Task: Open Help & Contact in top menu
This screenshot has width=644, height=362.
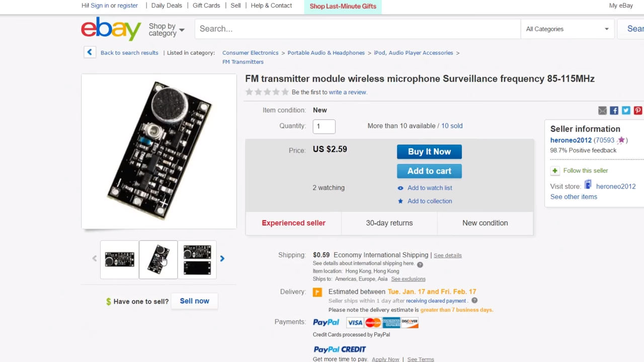Action: click(271, 6)
